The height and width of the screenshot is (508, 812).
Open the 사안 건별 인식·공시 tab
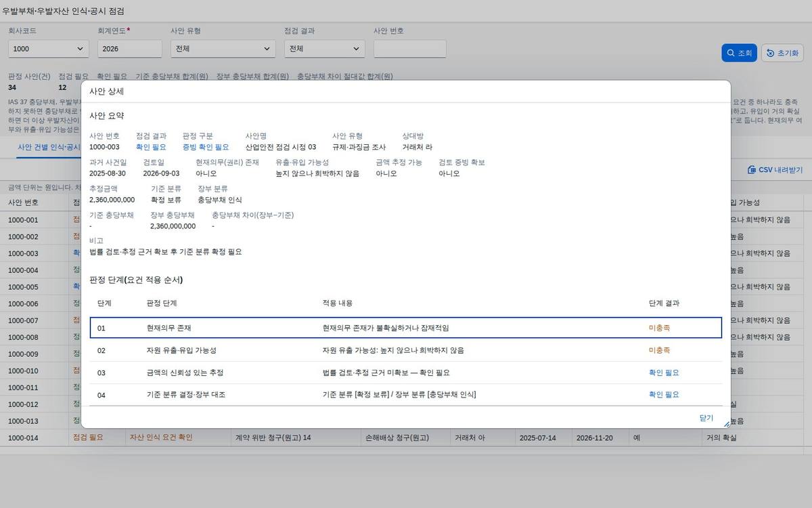(x=48, y=147)
